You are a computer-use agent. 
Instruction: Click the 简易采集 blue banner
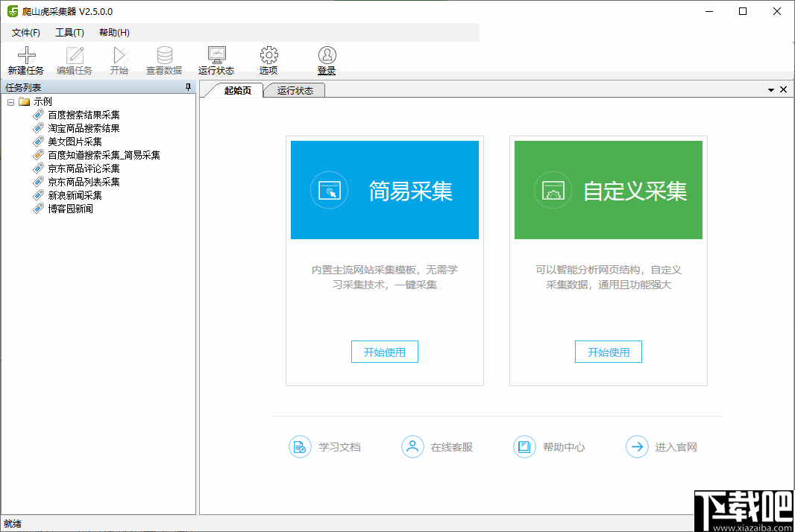384,190
